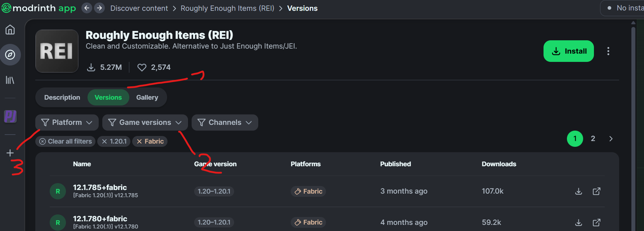Screen dimensions: 644x231
Task: Remove the 1.20.1 filter chip
Action: tap(114, 141)
